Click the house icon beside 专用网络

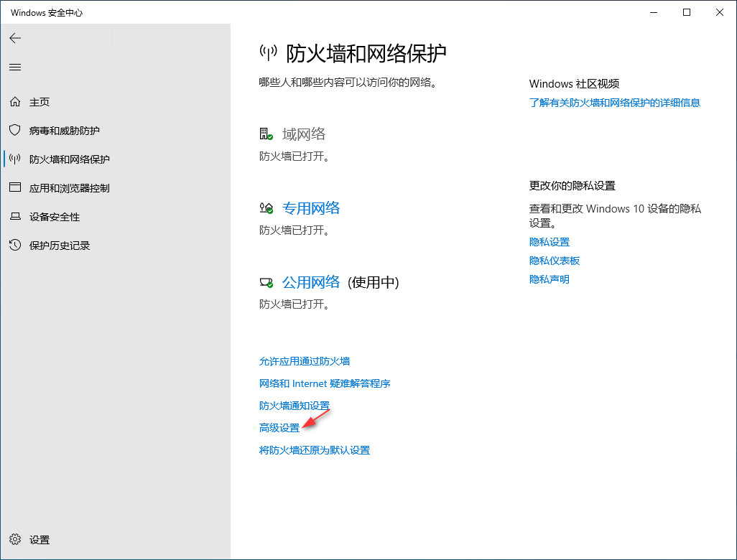tap(266, 208)
